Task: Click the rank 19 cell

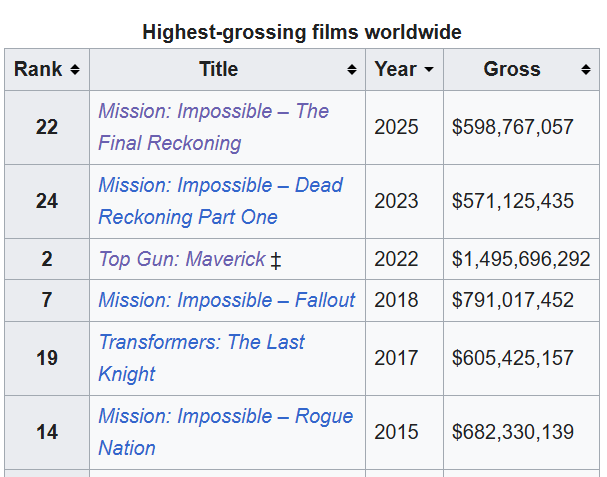Action: 47,358
